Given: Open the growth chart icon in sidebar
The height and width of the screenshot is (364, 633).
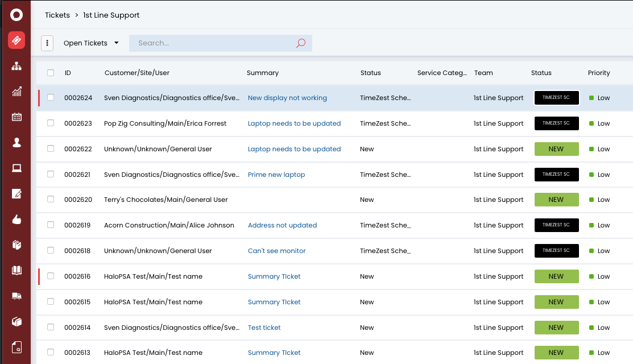Looking at the screenshot, I should pyautogui.click(x=16, y=92).
